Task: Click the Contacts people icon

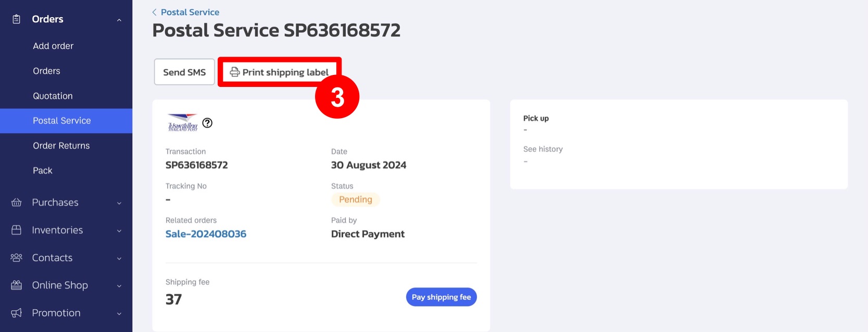Action: tap(17, 258)
